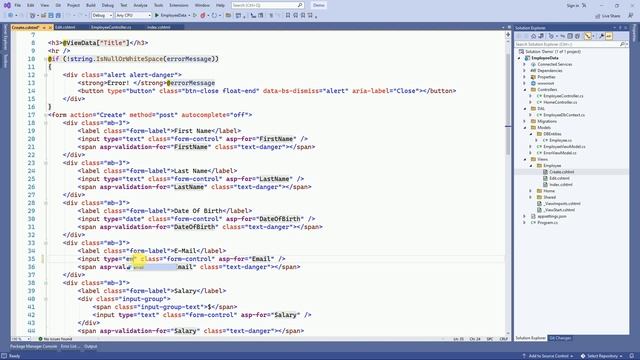Select appsettings.json in Solution Explorer
Image resolution: width=640 pixels, height=360 pixels.
click(552, 216)
